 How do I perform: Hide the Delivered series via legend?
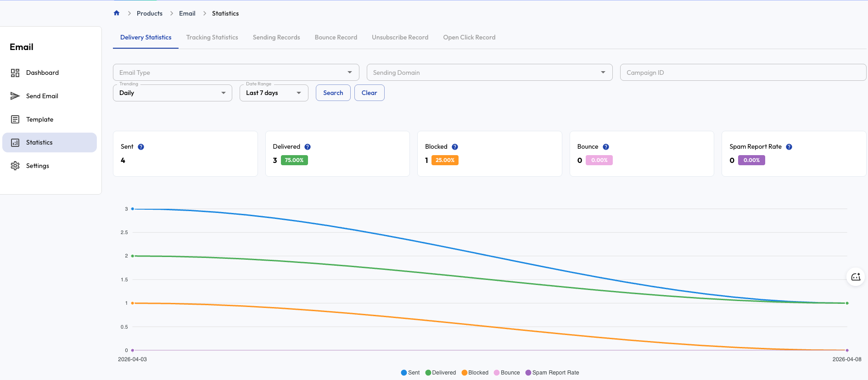click(x=441, y=373)
